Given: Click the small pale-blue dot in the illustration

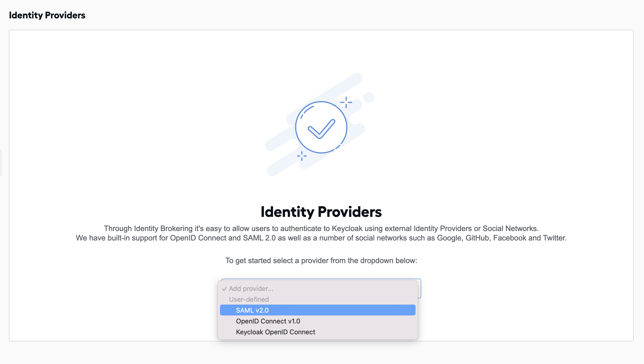Looking at the screenshot, I should [x=368, y=97].
